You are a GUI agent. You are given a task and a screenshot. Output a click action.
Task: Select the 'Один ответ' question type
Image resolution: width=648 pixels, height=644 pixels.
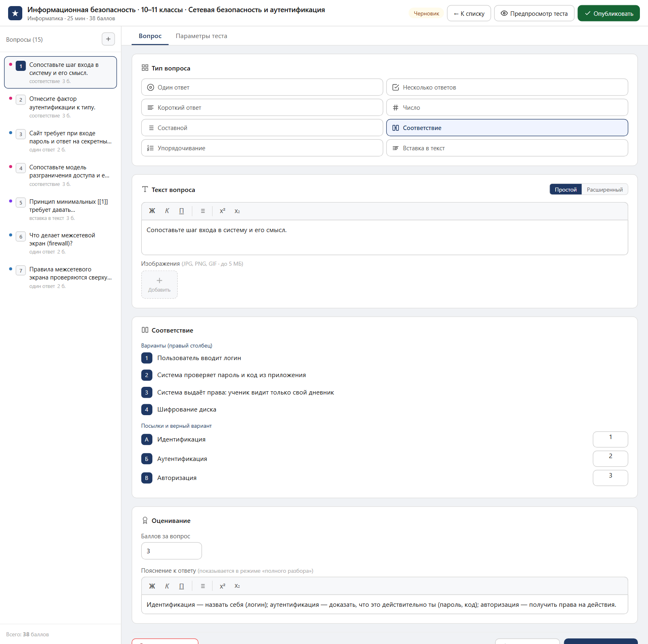[262, 87]
